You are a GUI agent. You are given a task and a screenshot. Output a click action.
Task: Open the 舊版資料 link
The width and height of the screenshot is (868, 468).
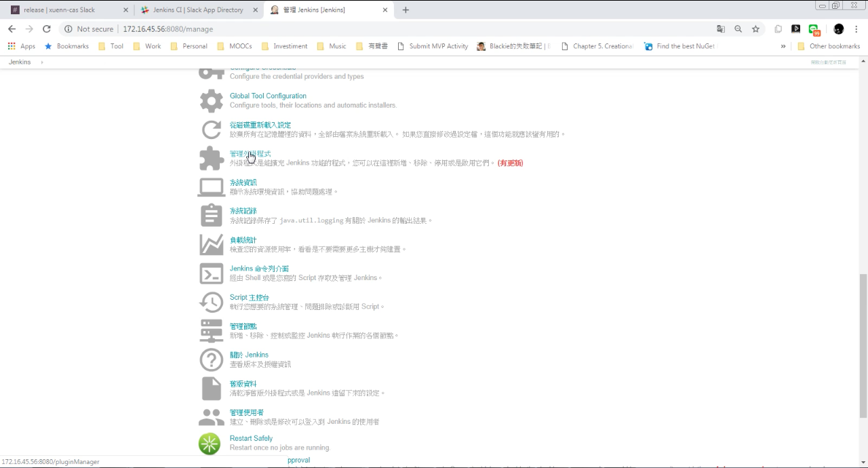click(x=243, y=384)
